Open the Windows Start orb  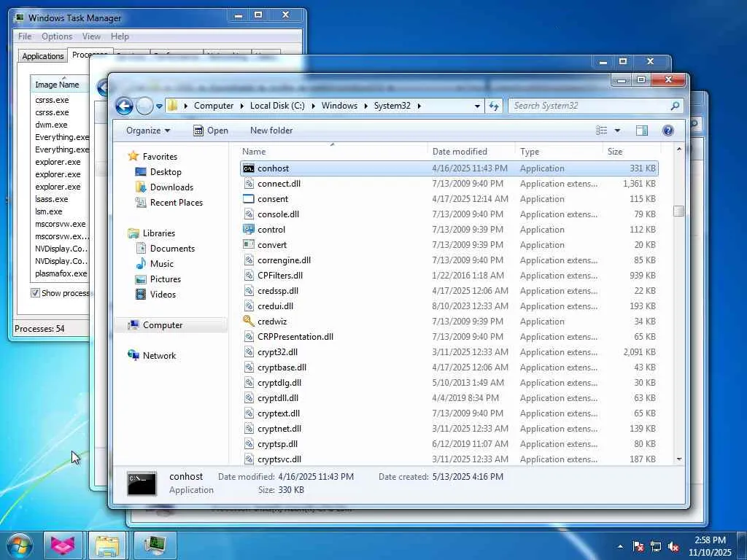pos(19,545)
